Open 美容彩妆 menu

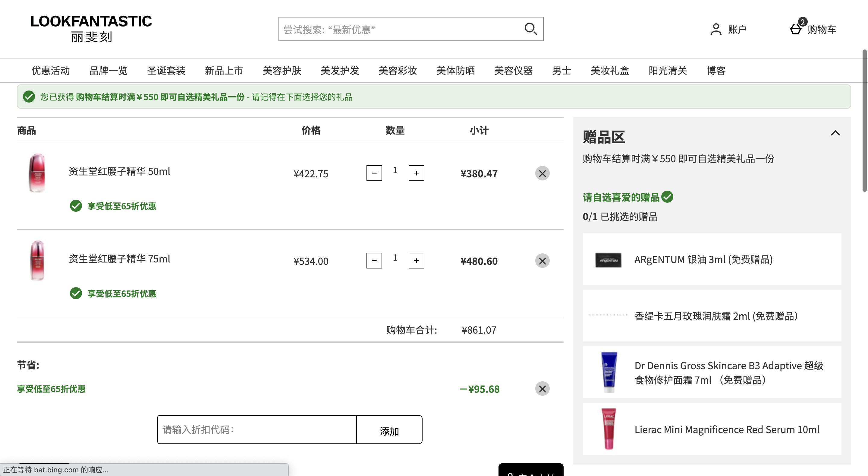[398, 71]
